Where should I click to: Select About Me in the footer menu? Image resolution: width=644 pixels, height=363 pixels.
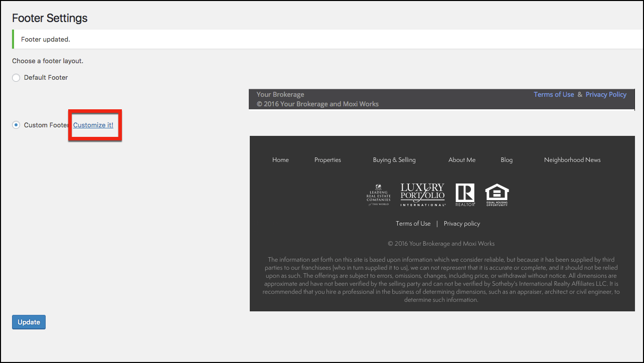coord(462,160)
